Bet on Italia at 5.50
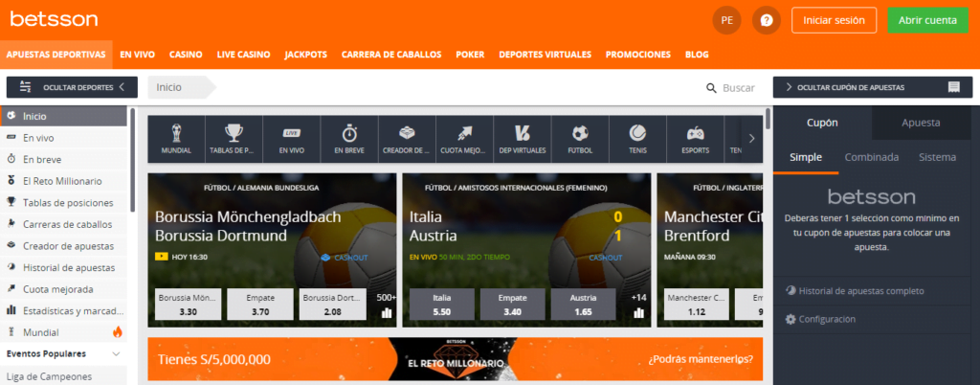Image resolution: width=980 pixels, height=385 pixels. [x=441, y=305]
